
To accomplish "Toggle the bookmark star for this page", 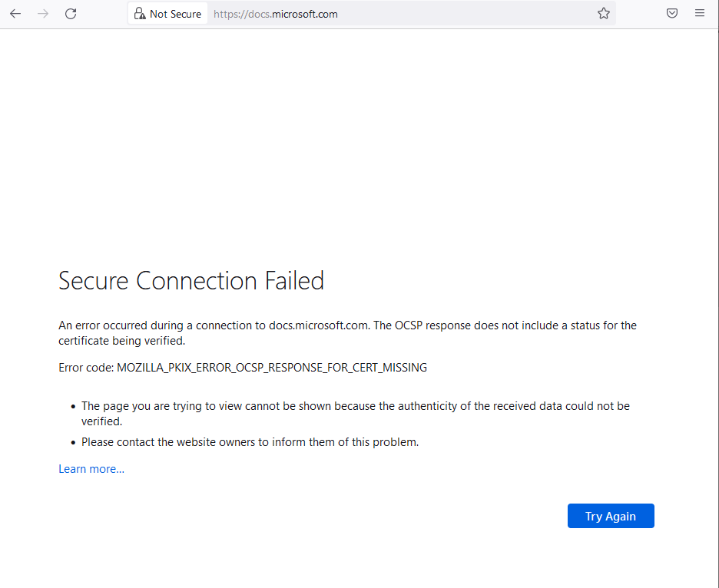I will point(604,13).
